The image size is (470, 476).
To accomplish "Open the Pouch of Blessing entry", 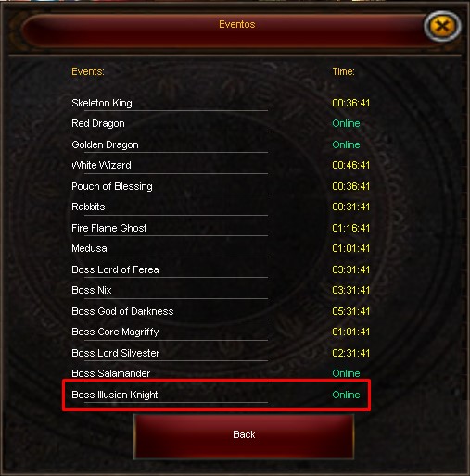I will coord(112,186).
